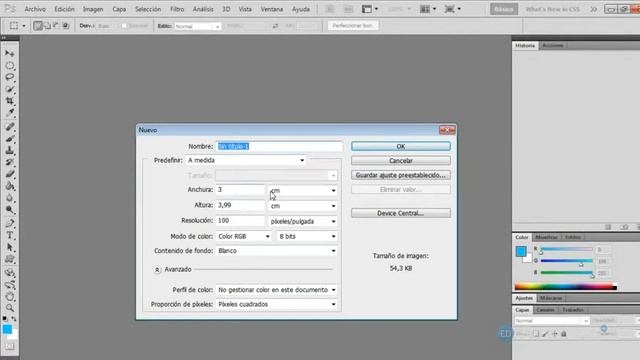Open Resolución units dropdown
This screenshot has width=640, height=360.
[x=303, y=221]
